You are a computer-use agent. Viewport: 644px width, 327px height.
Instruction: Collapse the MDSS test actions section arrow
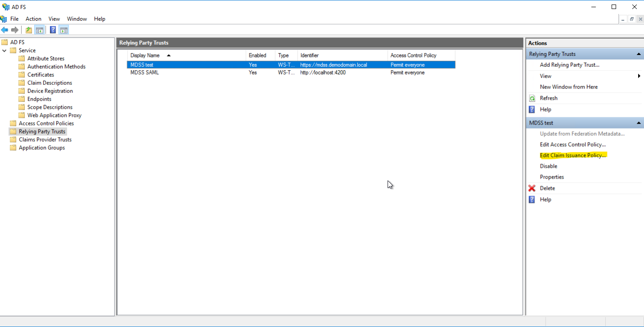coord(639,123)
